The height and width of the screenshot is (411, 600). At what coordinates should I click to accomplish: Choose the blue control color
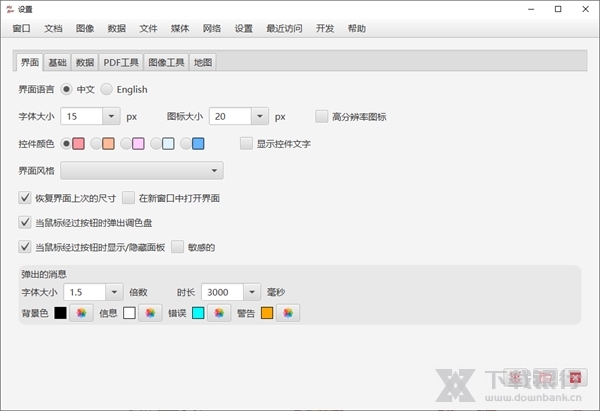pos(186,144)
